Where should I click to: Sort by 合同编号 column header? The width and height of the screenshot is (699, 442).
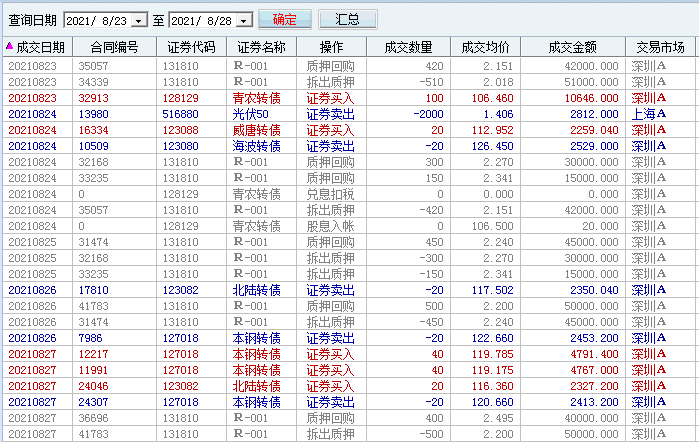[115, 47]
